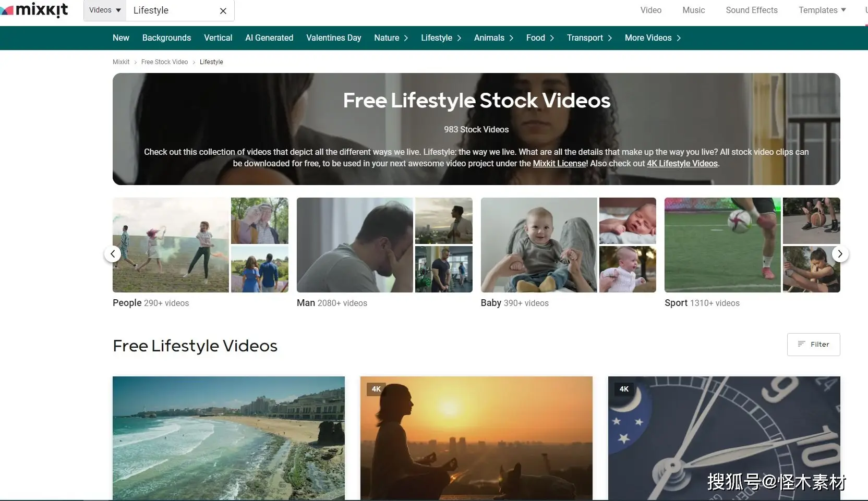Expand the Nature category chevron
The width and height of the screenshot is (868, 501).
(406, 38)
